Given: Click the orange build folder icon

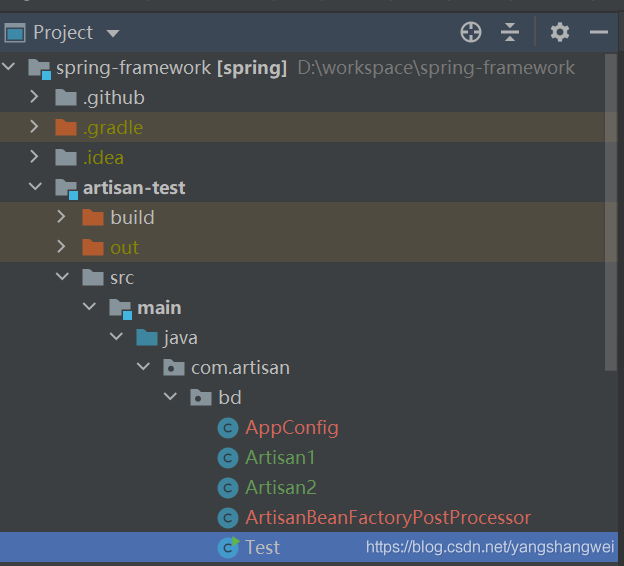Looking at the screenshot, I should (x=93, y=217).
